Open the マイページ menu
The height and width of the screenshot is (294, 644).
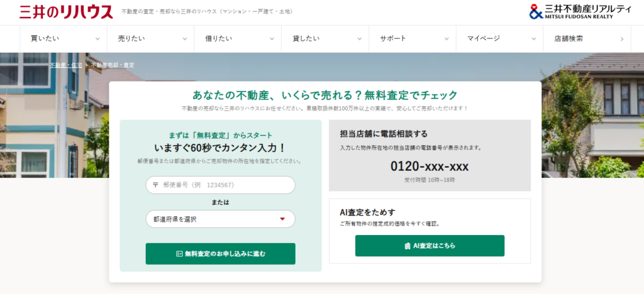499,39
